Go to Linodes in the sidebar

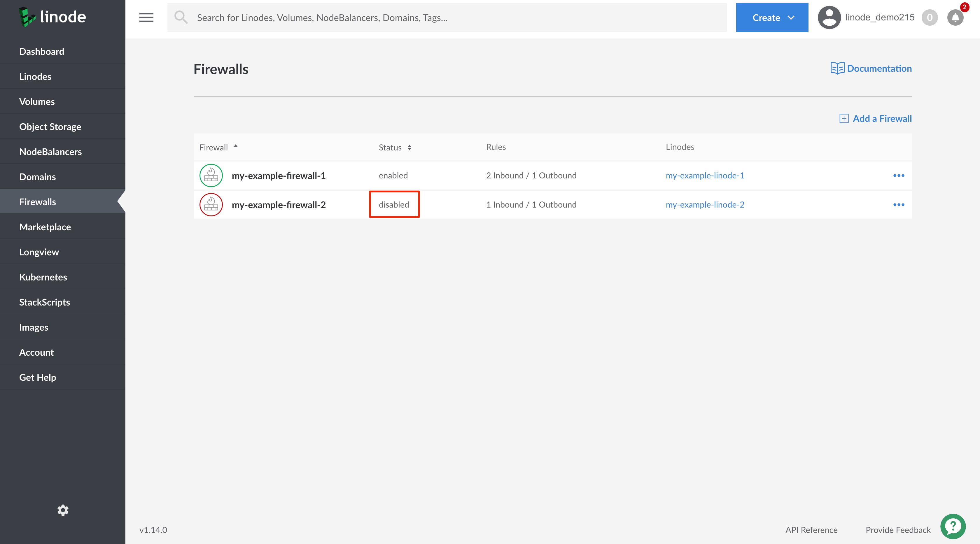(35, 76)
